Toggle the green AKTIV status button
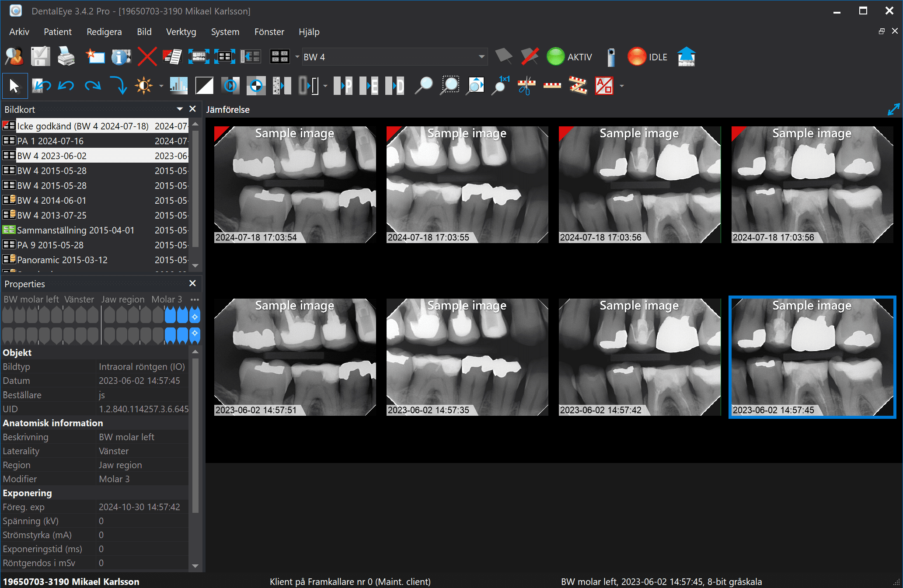Viewport: 903px width, 588px height. pos(556,57)
